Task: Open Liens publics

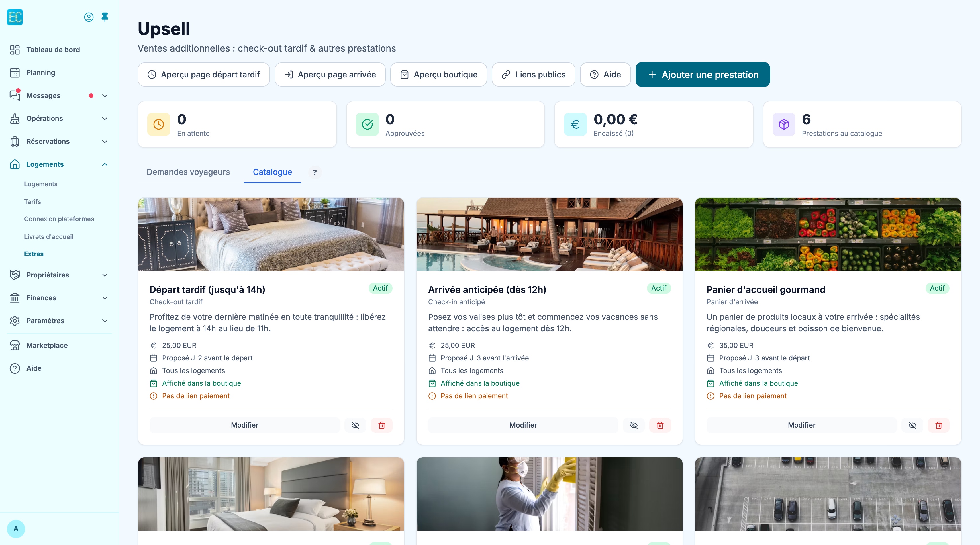Action: click(x=533, y=75)
